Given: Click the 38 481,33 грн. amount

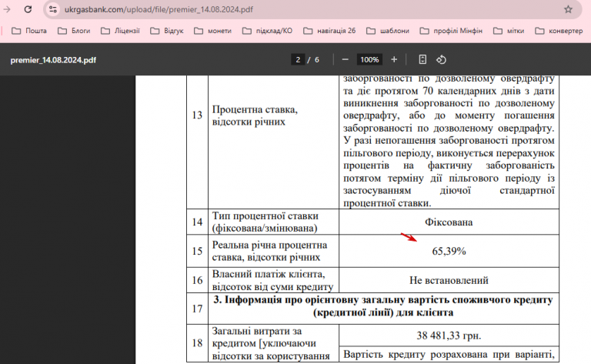Looking at the screenshot, I should (x=449, y=336).
